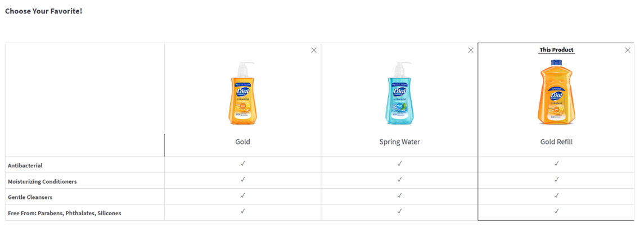
Task: Select the Gentle Cleansers row label
Action: pyautogui.click(x=30, y=197)
